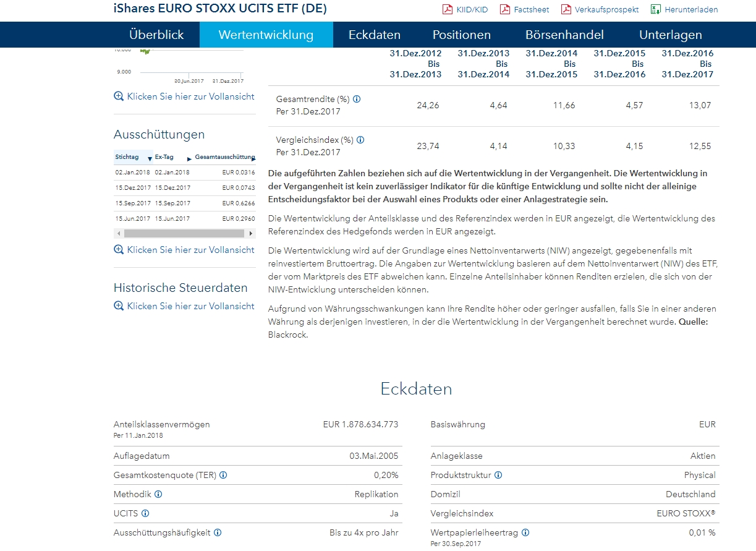Open full chart view link below chart
The height and width of the screenshot is (551, 756).
coord(191,96)
